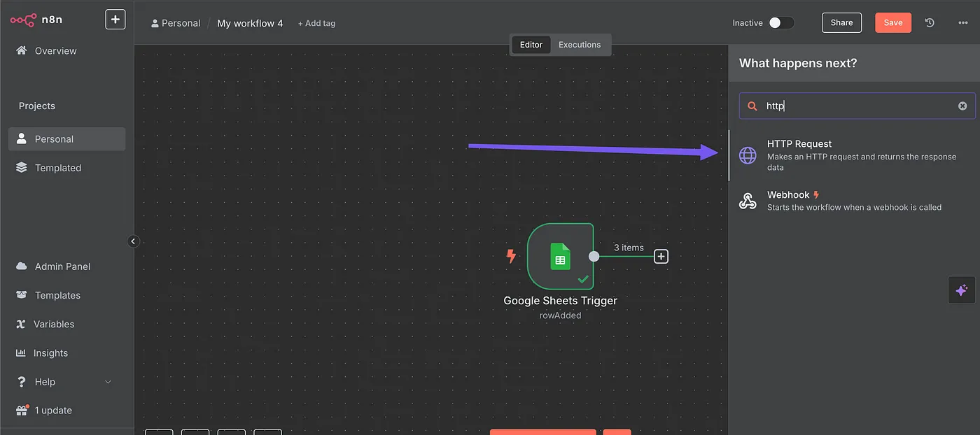Click the Overview label
The height and width of the screenshot is (435, 980).
(56, 50)
